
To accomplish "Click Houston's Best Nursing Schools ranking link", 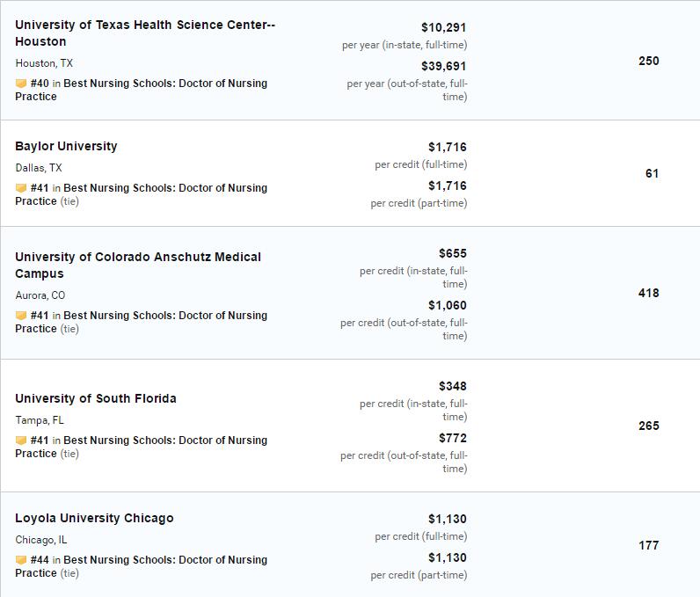I will tap(141, 90).
